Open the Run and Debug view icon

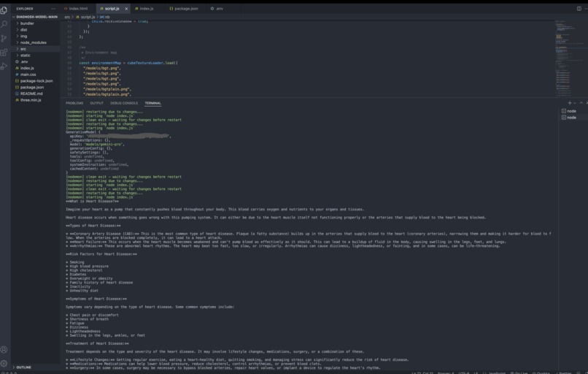click(x=4, y=66)
